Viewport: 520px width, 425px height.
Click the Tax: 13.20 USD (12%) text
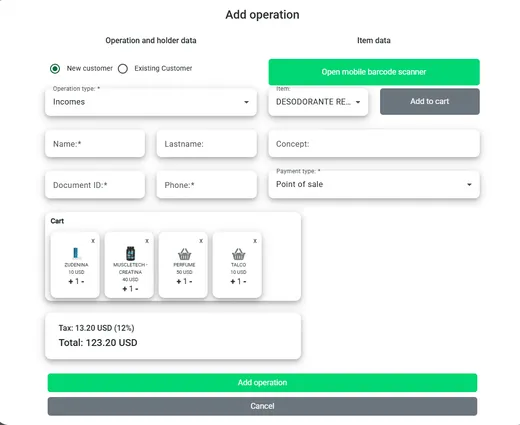click(x=96, y=328)
